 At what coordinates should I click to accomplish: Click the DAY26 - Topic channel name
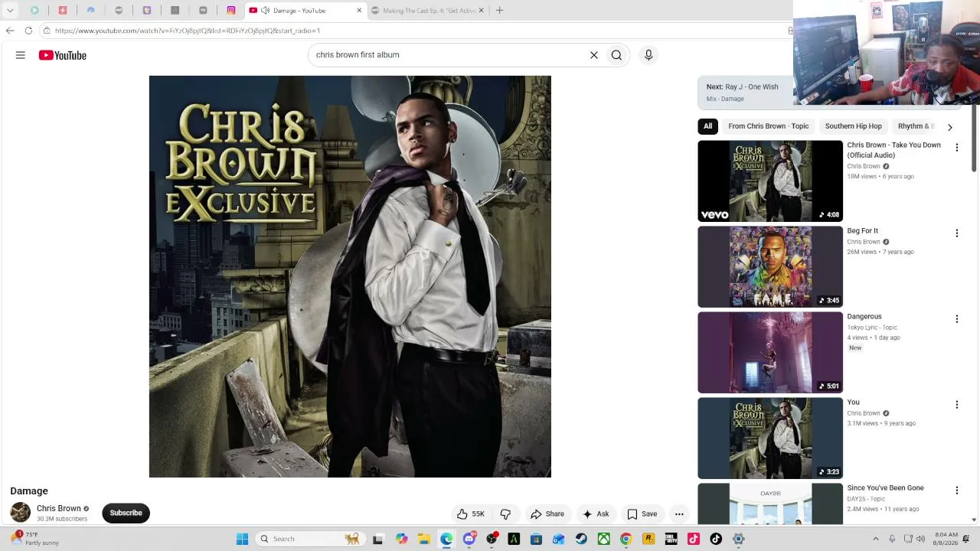click(x=866, y=499)
